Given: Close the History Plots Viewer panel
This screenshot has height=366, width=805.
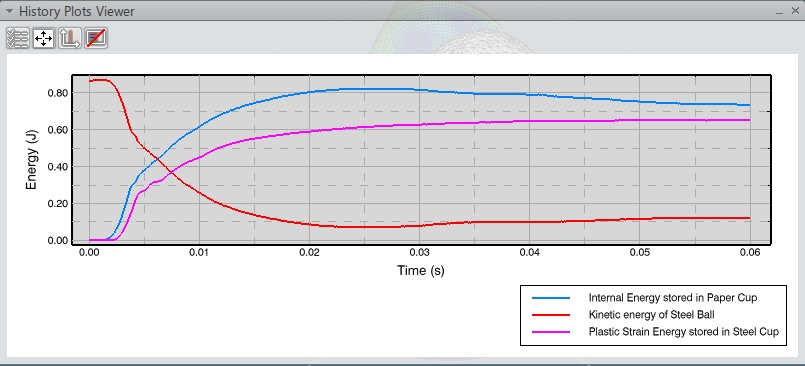Looking at the screenshot, I should click(x=795, y=11).
